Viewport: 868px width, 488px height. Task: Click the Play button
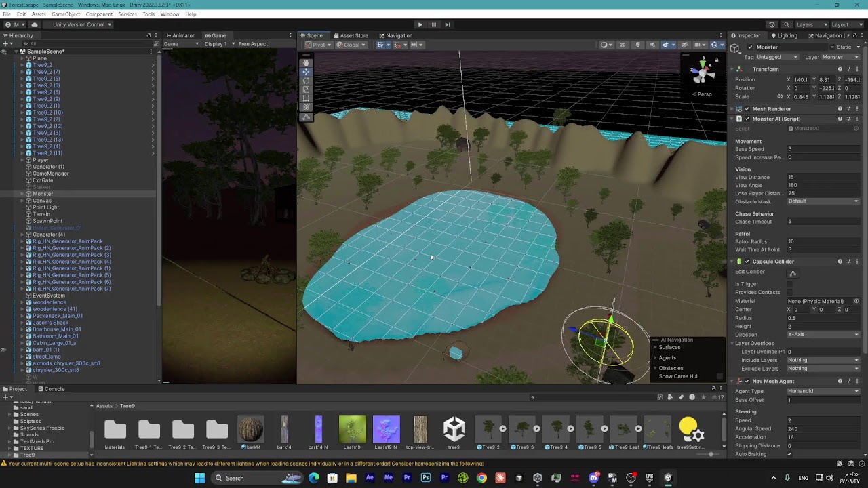(x=420, y=24)
